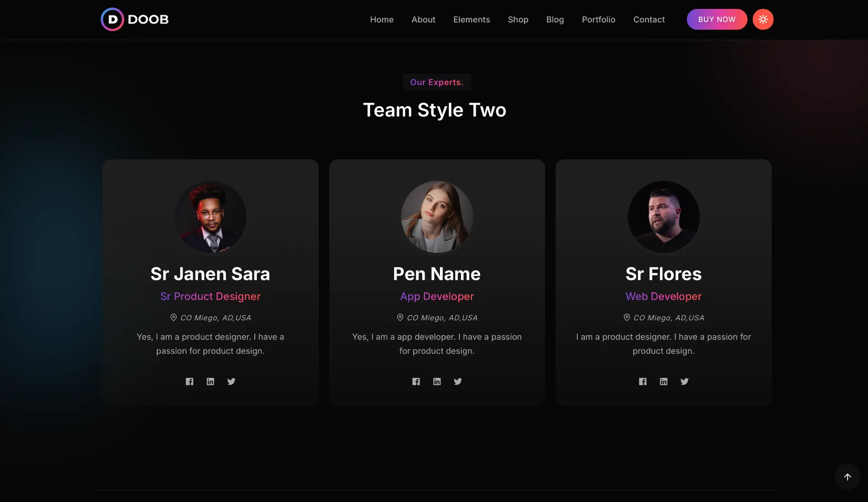This screenshot has height=502, width=868.
Task: Open Sr Flores's Facebook icon
Action: tap(642, 382)
